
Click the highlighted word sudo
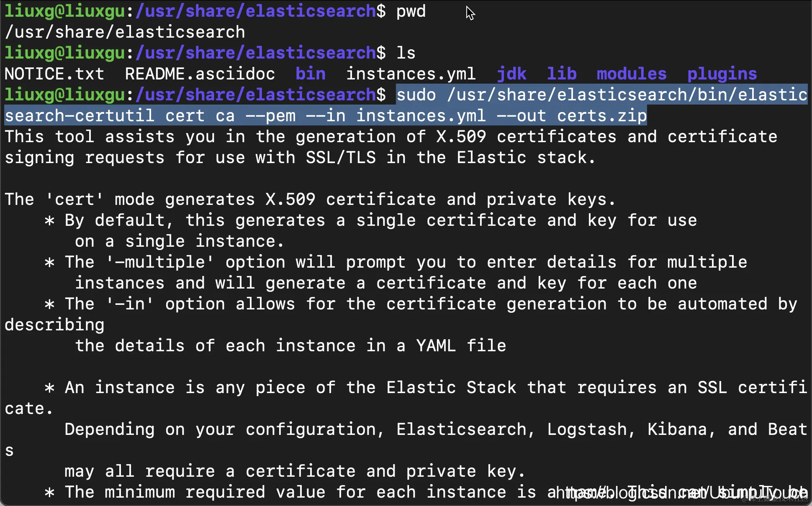click(416, 95)
